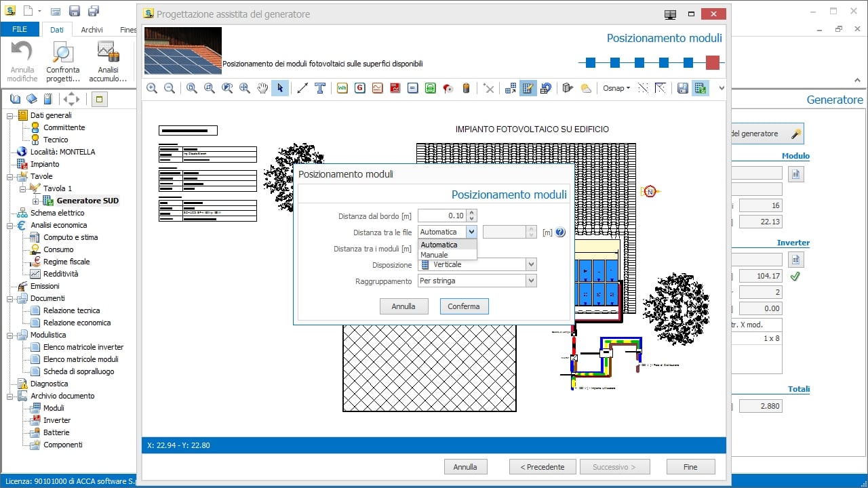Select the measure line tool
This screenshot has width=868, height=488.
302,88
